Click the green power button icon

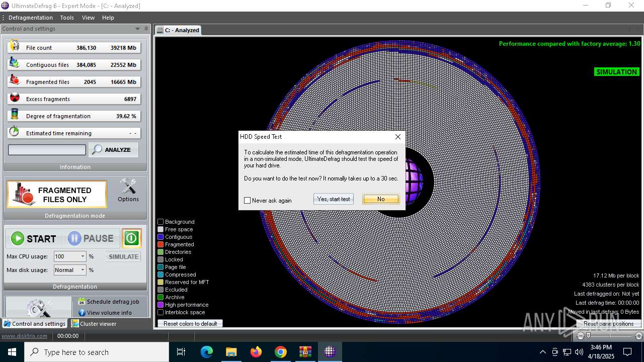tap(132, 238)
